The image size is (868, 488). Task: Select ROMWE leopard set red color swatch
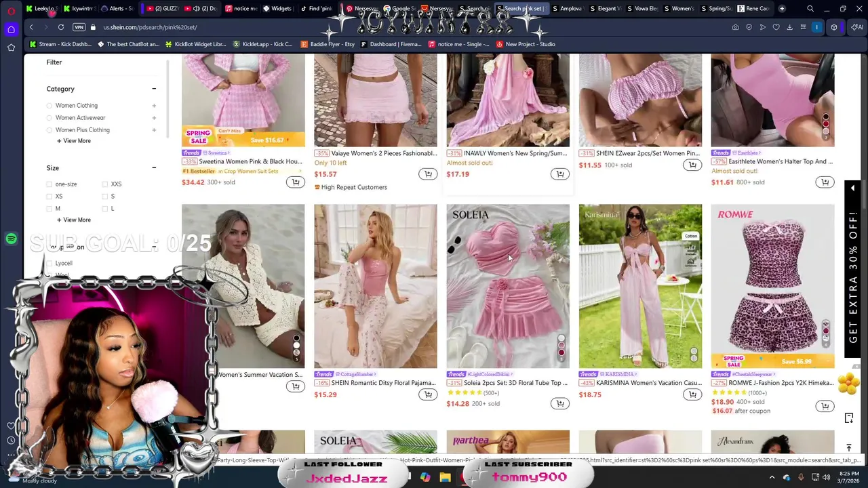825,332
